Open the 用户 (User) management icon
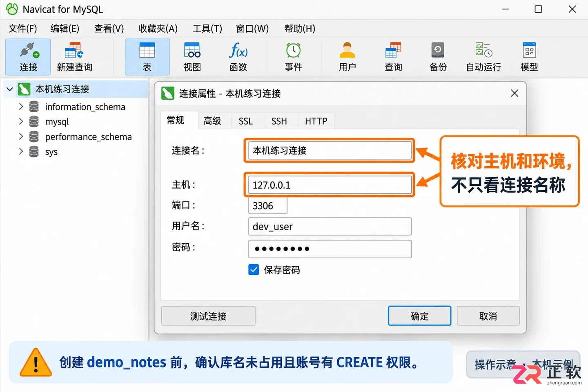This screenshot has height=392, width=588. 347,57
